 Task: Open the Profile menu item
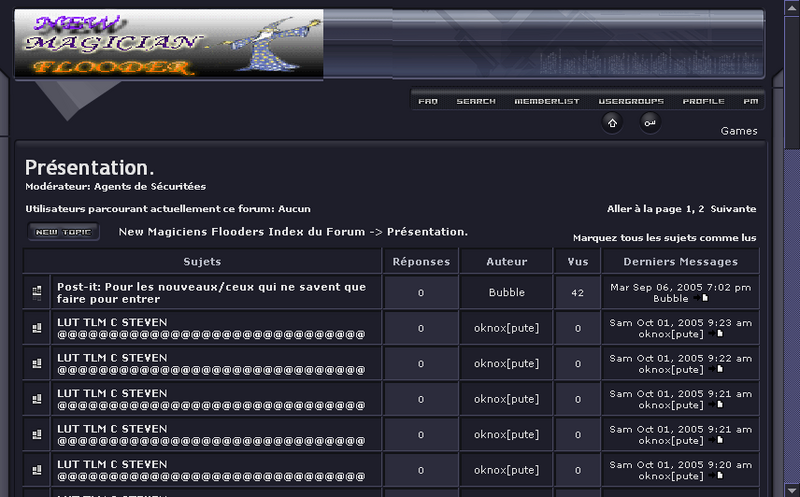point(703,101)
